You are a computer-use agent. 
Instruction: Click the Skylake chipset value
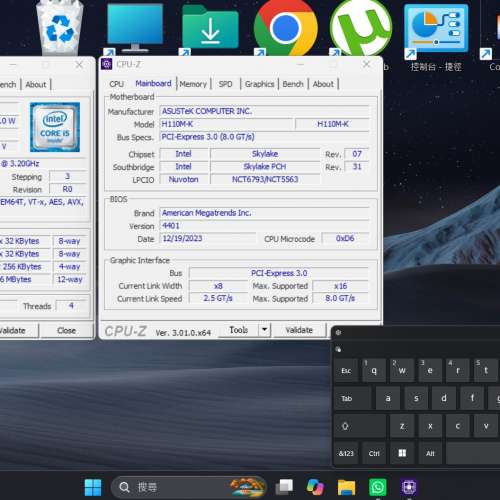point(265,154)
